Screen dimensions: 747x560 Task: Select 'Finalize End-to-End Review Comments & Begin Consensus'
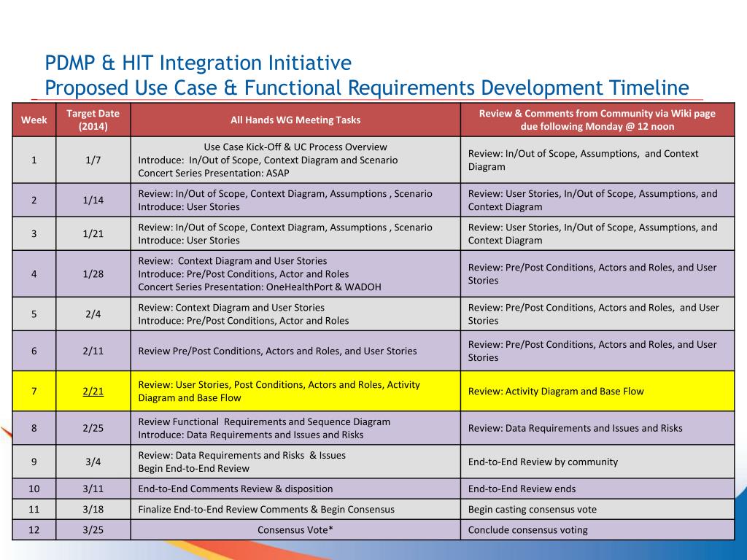[x=266, y=510]
